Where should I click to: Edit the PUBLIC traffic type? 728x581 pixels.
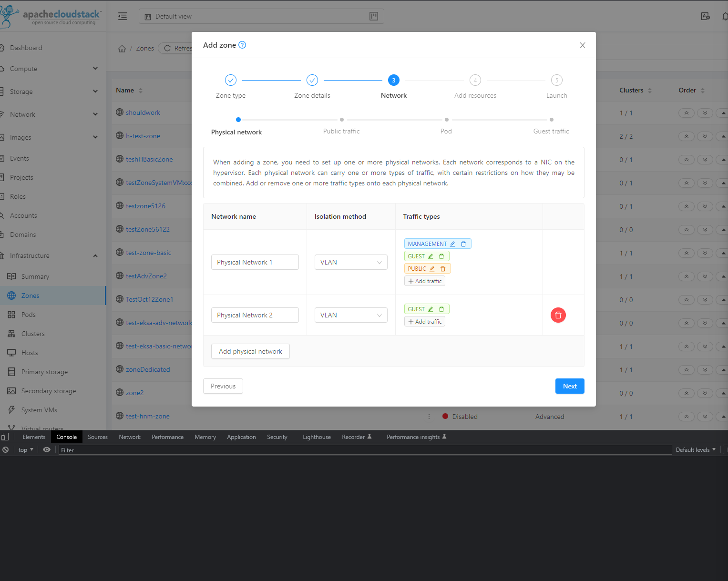[432, 269]
